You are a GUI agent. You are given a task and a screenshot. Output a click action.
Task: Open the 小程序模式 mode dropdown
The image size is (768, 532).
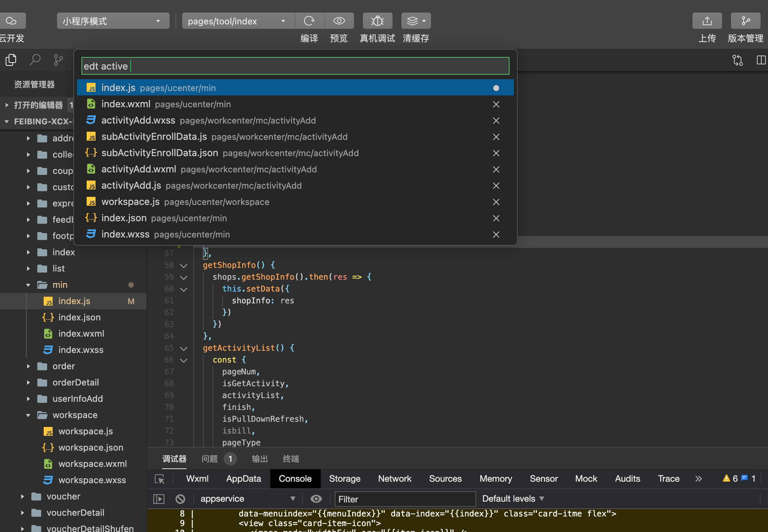113,21
